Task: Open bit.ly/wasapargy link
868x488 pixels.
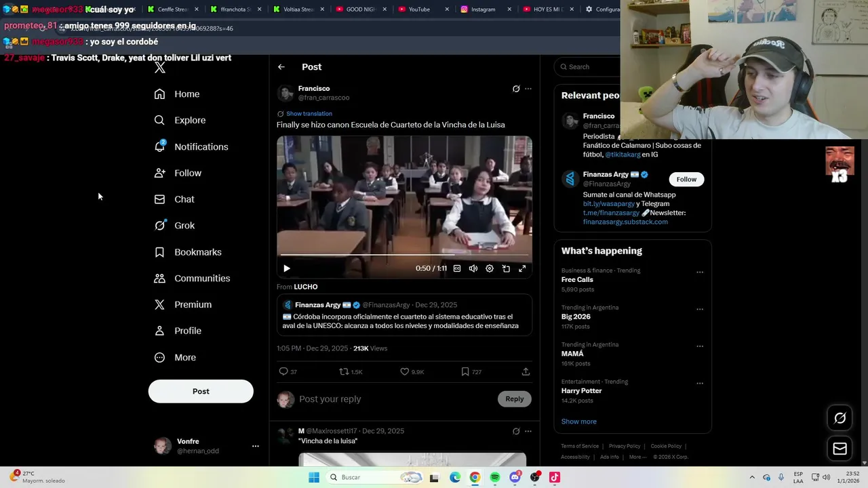Action: click(608, 204)
